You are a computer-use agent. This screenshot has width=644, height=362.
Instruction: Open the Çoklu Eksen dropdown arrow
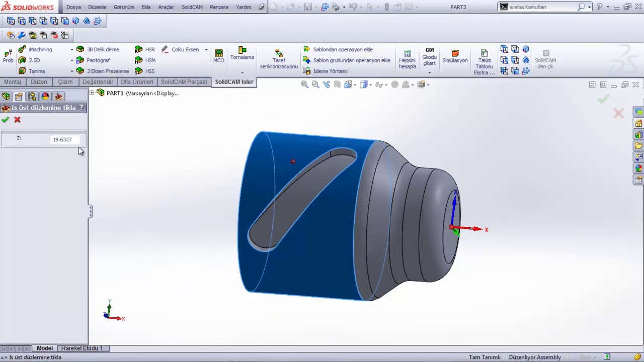pos(206,49)
